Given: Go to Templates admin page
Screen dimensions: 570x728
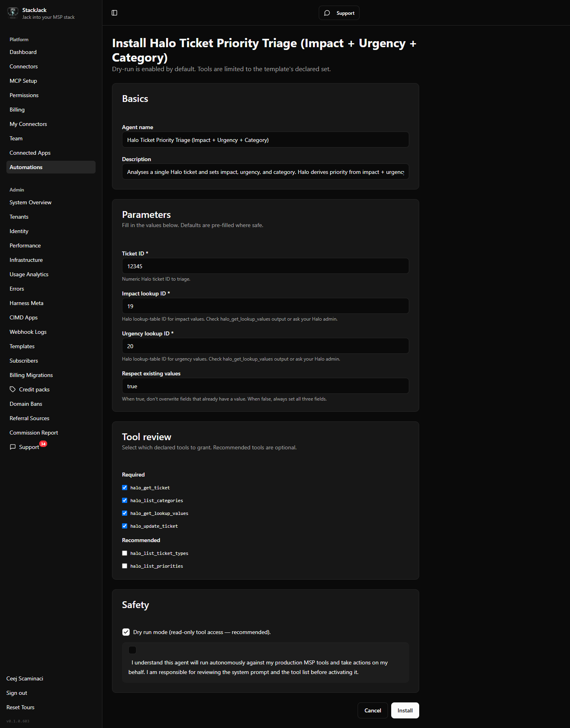Looking at the screenshot, I should [51, 346].
